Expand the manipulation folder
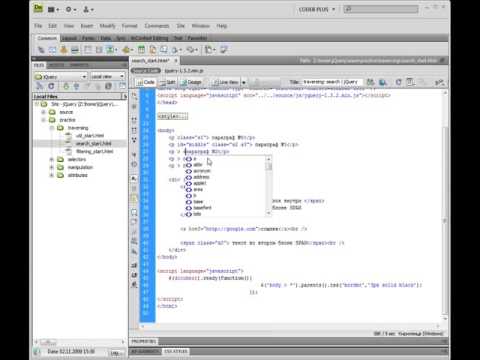The image size is (480, 360). [51, 167]
